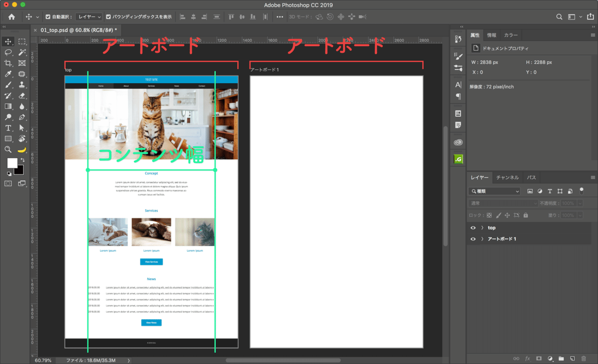Hide the アートボード 1 layer
Image resolution: width=598 pixels, height=364 pixels.
point(473,239)
